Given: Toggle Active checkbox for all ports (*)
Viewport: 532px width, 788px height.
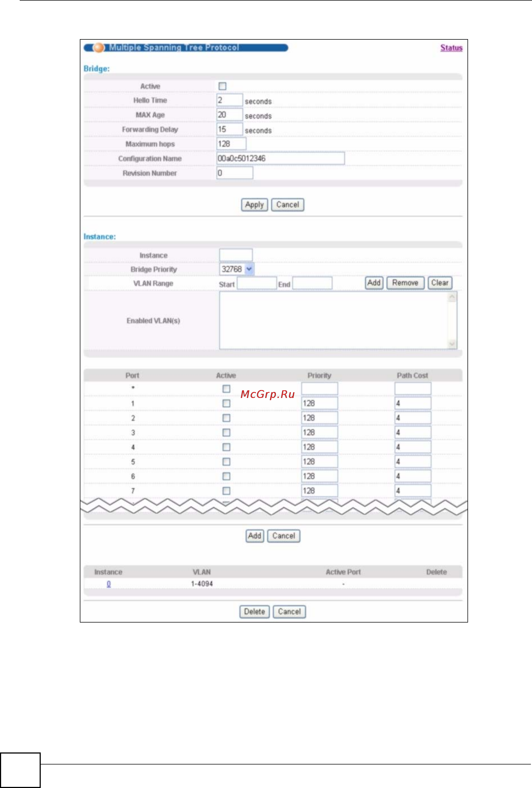Looking at the screenshot, I should click(226, 389).
